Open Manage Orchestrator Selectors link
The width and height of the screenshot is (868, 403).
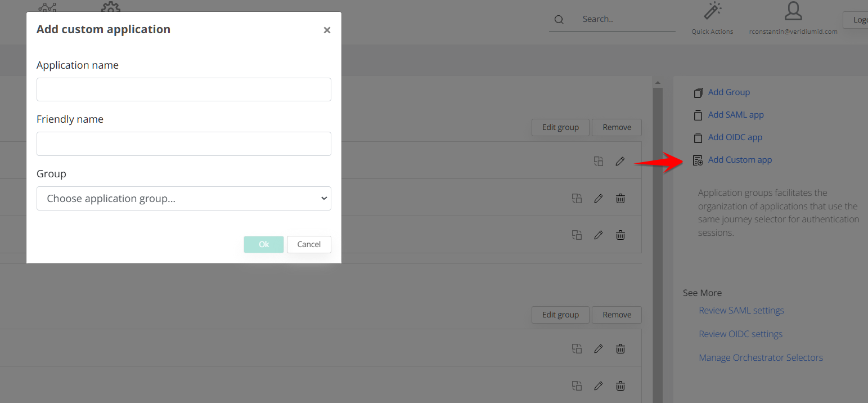click(761, 358)
